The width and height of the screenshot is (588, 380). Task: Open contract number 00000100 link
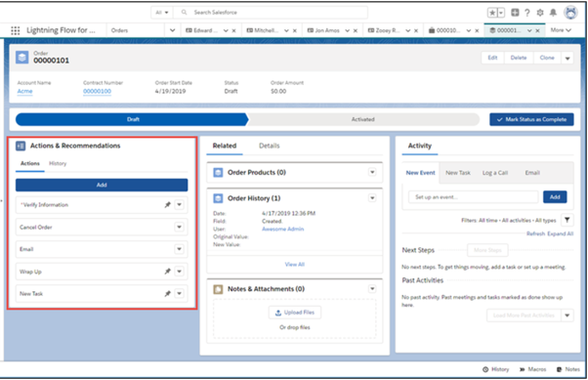pos(97,91)
